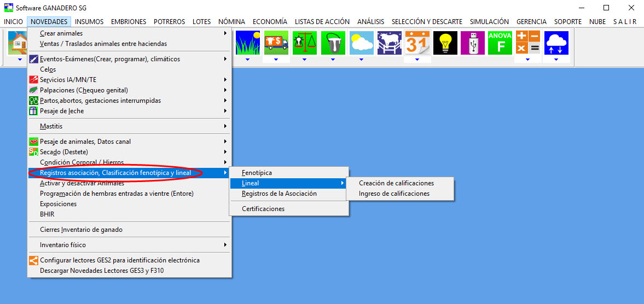
Task: Click the cloud sync upload/download icon
Action: coord(556,43)
